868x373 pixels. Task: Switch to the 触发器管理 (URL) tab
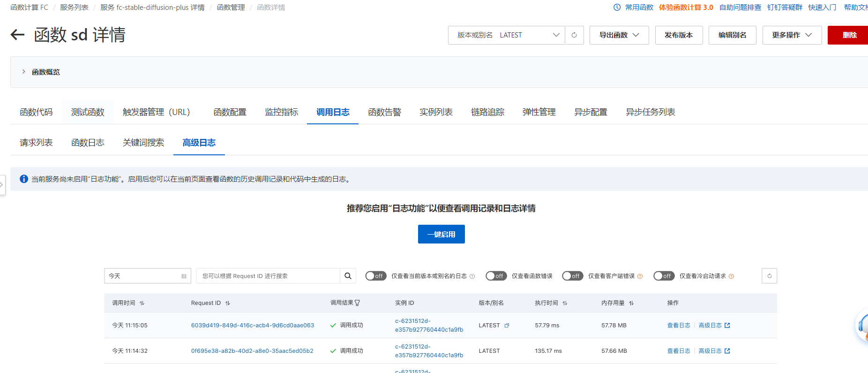click(x=156, y=112)
